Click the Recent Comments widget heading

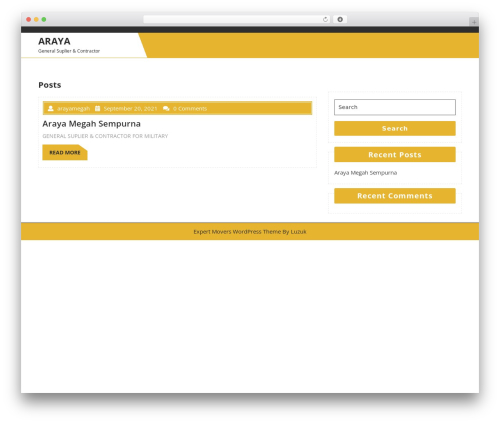pos(395,196)
